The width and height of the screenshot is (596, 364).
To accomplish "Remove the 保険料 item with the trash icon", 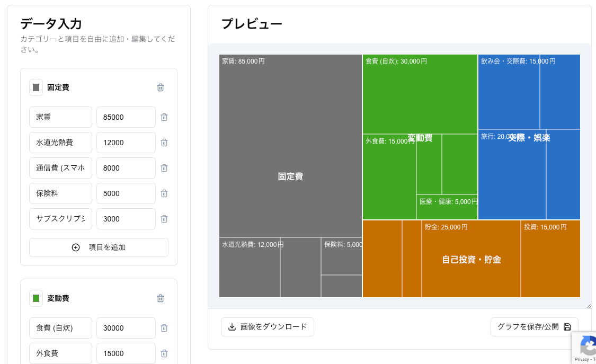I will coord(164,193).
